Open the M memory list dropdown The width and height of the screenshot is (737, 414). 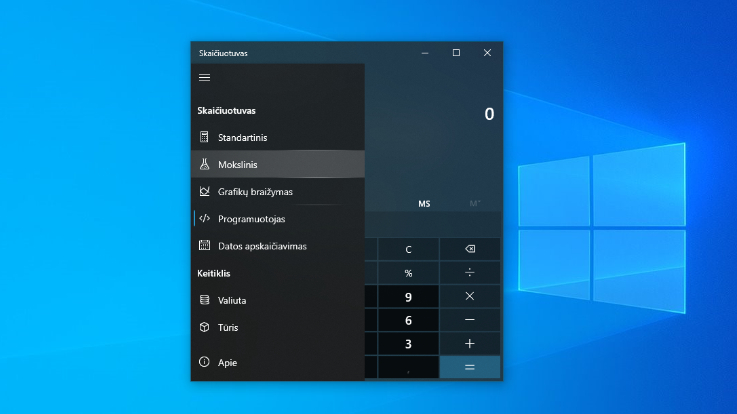click(475, 204)
